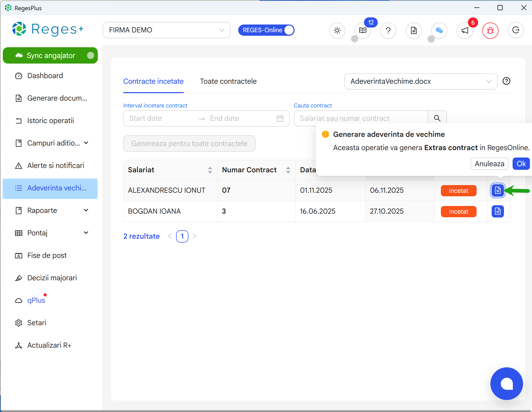Open Istoric operatii in the sidebar
The height and width of the screenshot is (412, 532).
coord(51,120)
